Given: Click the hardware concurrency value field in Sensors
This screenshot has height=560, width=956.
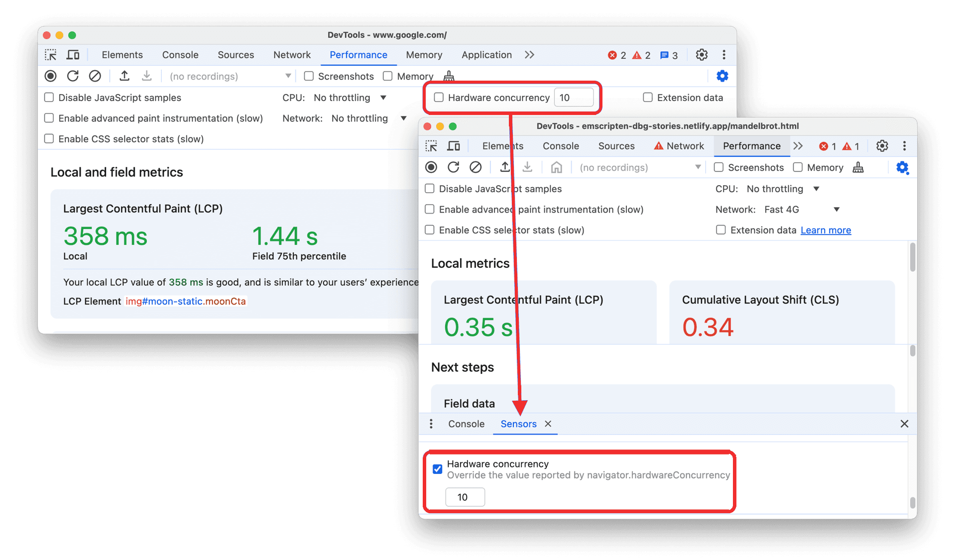Looking at the screenshot, I should pos(465,497).
